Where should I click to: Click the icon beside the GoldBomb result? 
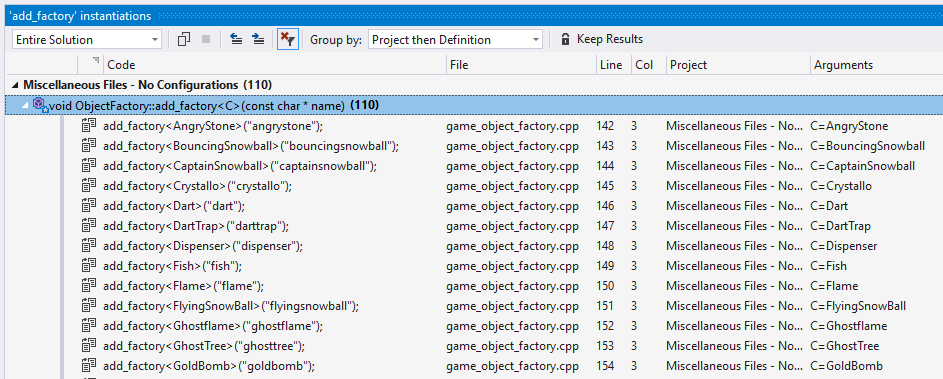pos(89,365)
